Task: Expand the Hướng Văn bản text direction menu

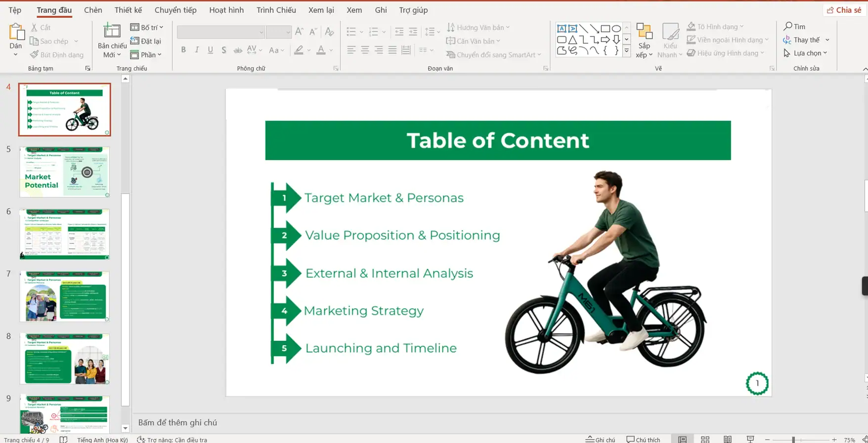Action: pos(478,28)
